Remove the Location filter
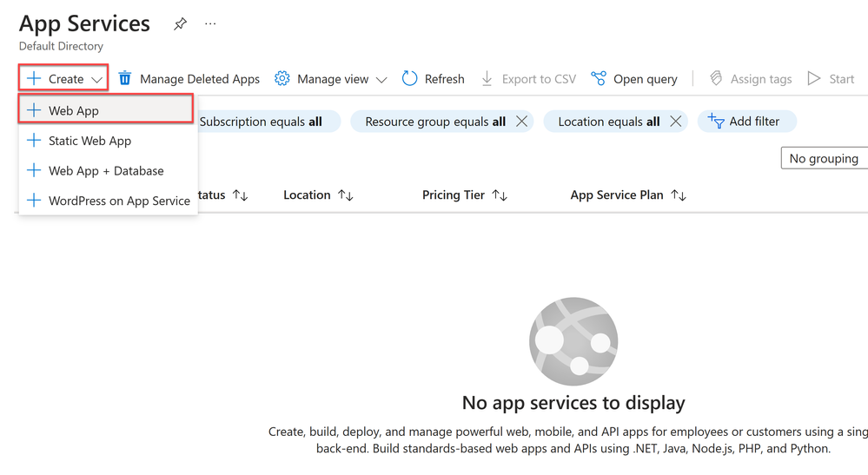The width and height of the screenshot is (868, 475). pos(675,121)
